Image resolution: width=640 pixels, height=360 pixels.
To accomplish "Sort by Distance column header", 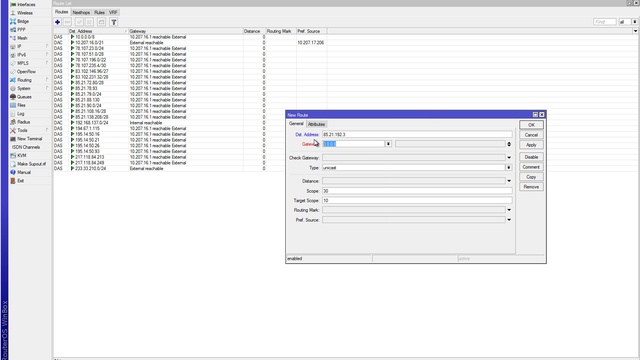I will click(254, 31).
